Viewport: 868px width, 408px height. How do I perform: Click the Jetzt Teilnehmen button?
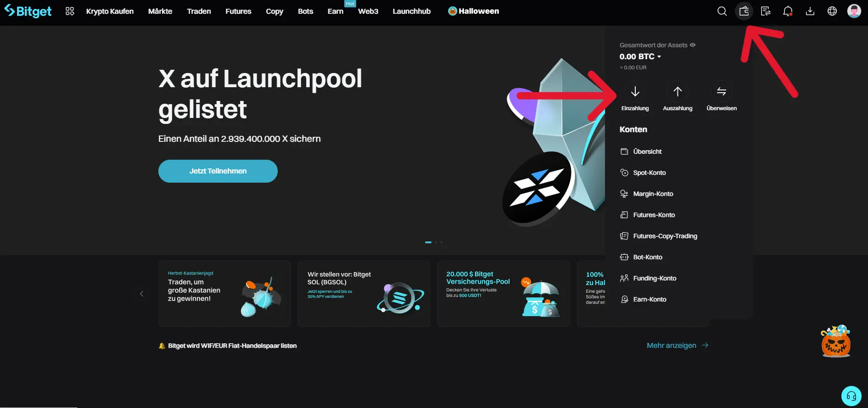pos(218,171)
